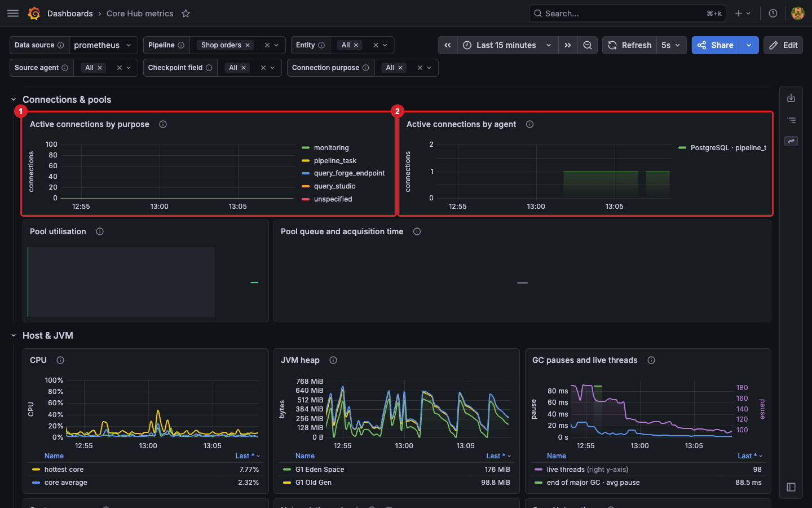
Task: Open the outline list icon in sidebar
Action: (791, 120)
